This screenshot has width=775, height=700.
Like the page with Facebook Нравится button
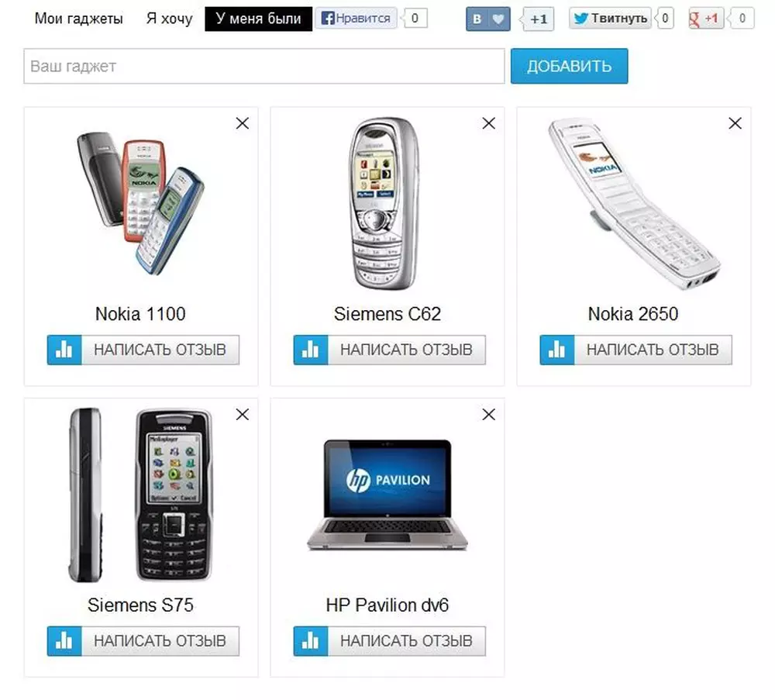click(x=356, y=19)
